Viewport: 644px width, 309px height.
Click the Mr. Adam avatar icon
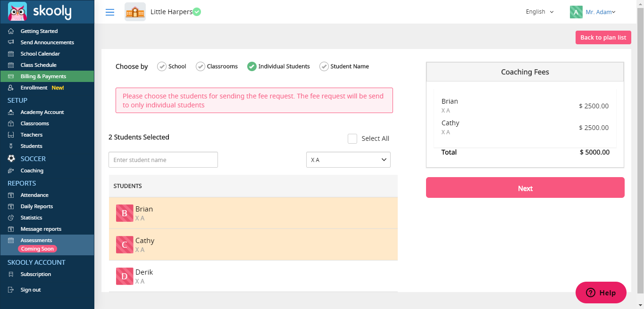click(x=576, y=12)
